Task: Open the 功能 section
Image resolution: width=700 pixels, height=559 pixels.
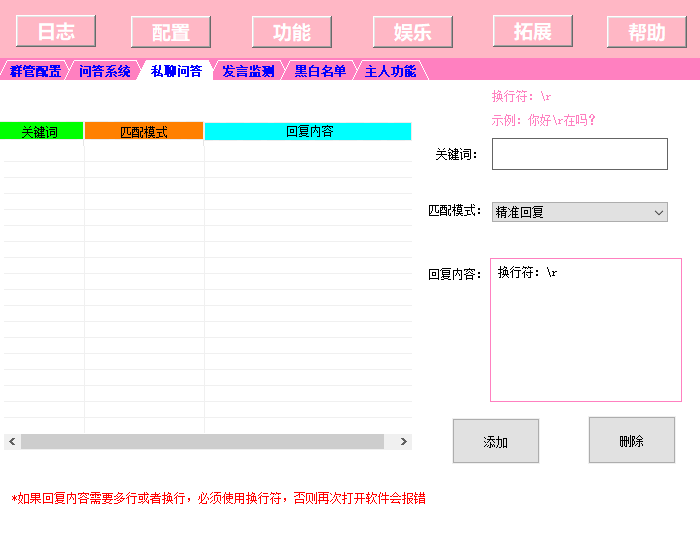Action: point(291,32)
